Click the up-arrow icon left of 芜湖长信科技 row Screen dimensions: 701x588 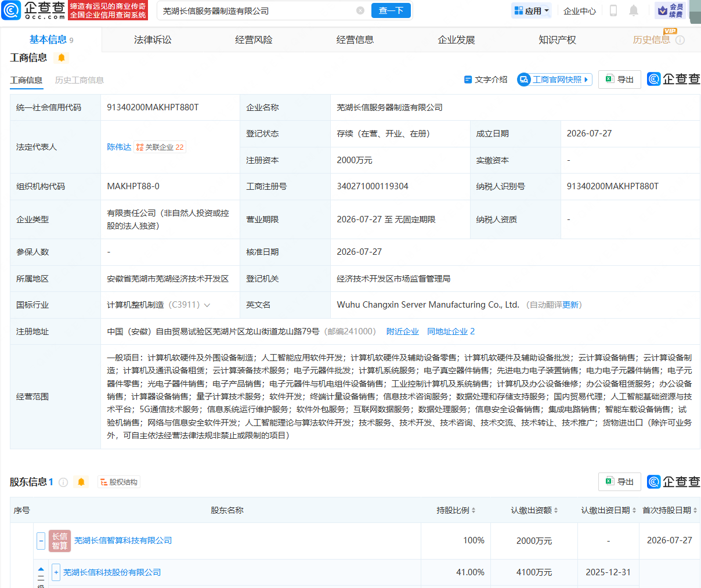(41, 569)
